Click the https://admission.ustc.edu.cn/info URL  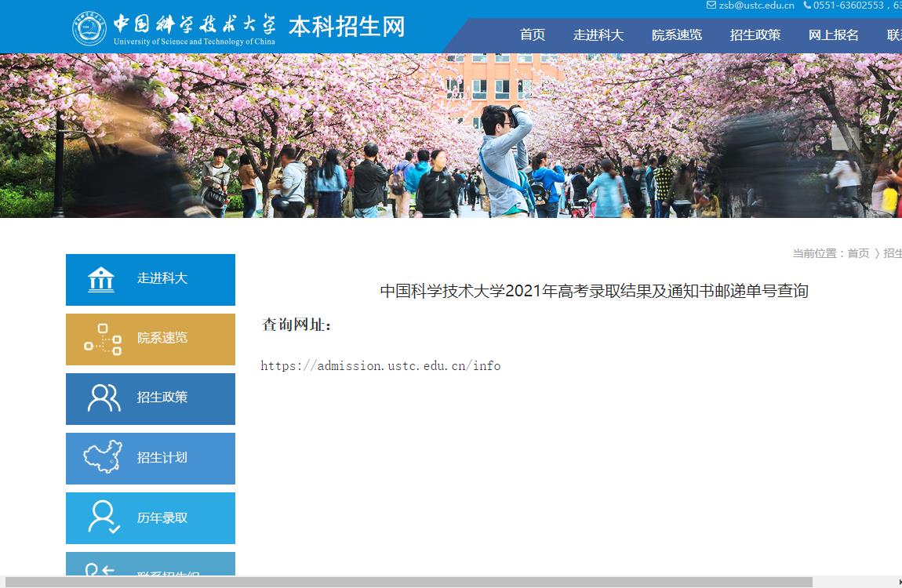pos(380,366)
